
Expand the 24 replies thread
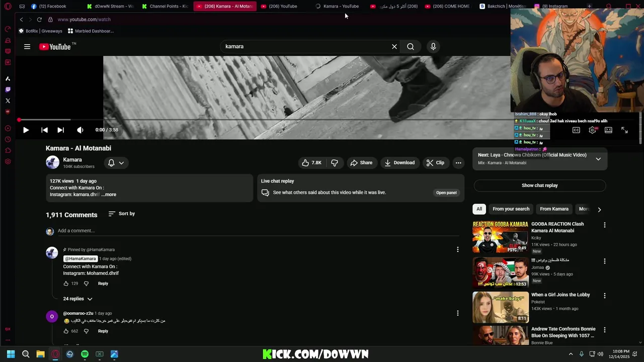point(77,299)
